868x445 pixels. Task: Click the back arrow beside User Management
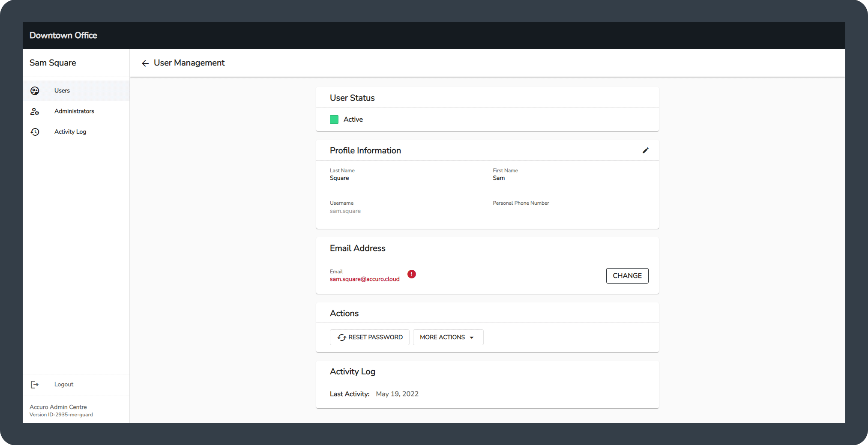tap(145, 63)
